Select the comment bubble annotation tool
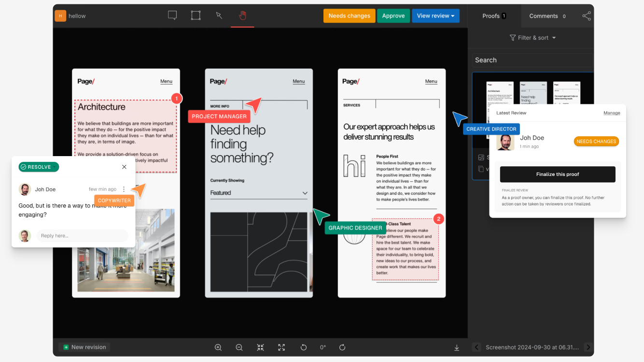Screen dimensions: 644x362 click(x=172, y=15)
